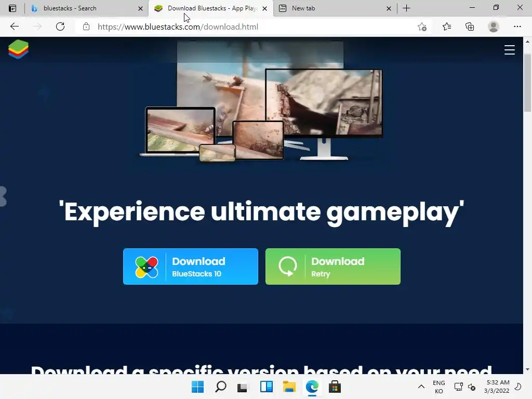Screen dimensions: 532x399
Task: Close the New tab
Action: [x=389, y=8]
